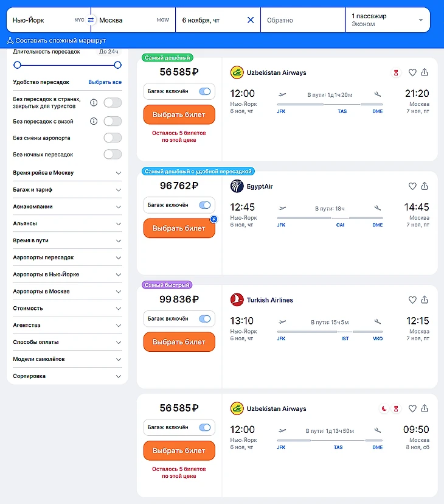Choose the cheapest Uzbekistan Airways ticket
444x504 pixels.
click(x=179, y=114)
